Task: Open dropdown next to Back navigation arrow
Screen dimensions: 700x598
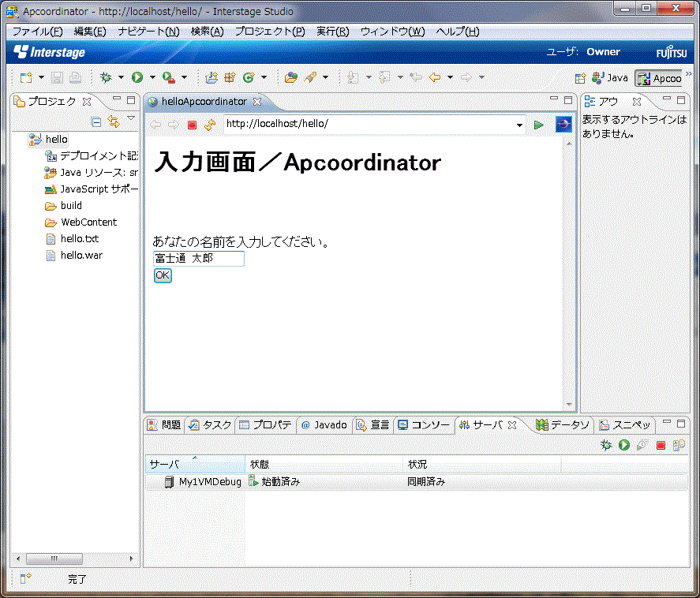Action: click(450, 77)
